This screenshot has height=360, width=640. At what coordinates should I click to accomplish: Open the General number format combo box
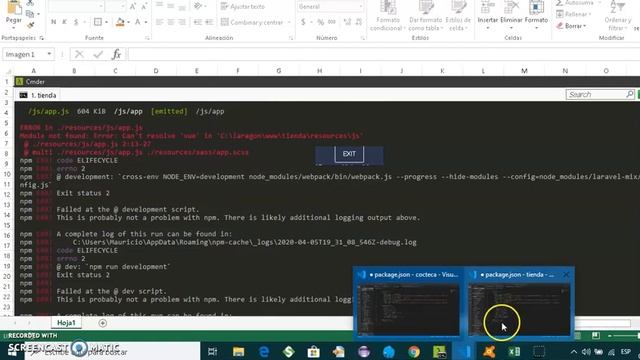(x=330, y=7)
